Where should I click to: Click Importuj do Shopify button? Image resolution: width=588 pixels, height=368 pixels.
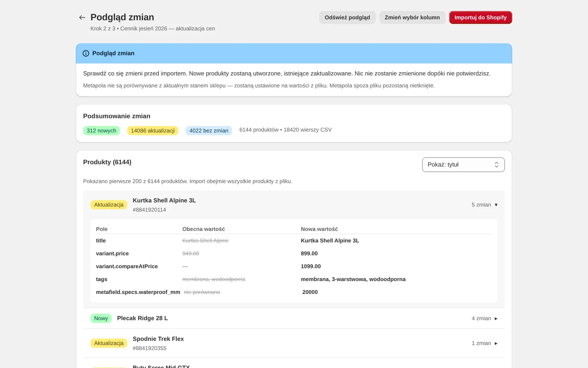pos(480,17)
